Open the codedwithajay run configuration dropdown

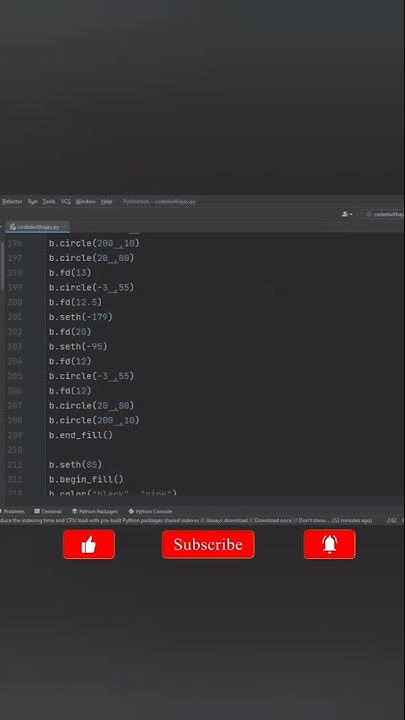[x=383, y=214]
